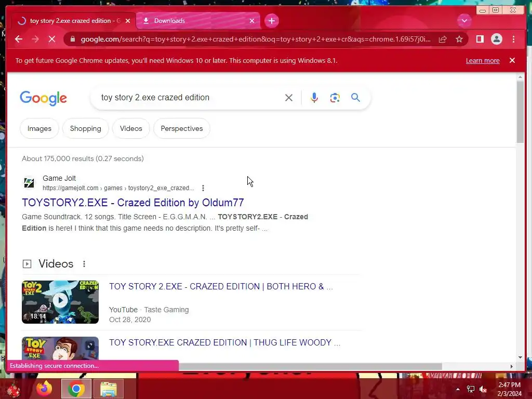Open File Explorer from taskbar
Viewport: 532px width, 399px height.
coord(108,389)
